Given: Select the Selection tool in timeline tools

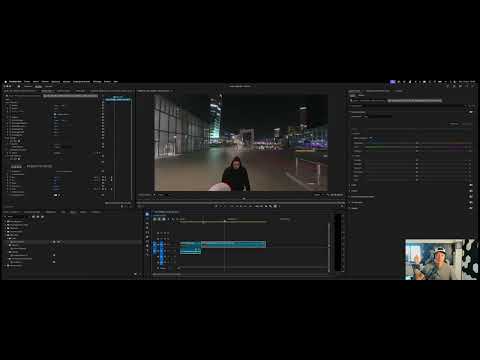Looking at the screenshot, I should (x=147, y=215).
